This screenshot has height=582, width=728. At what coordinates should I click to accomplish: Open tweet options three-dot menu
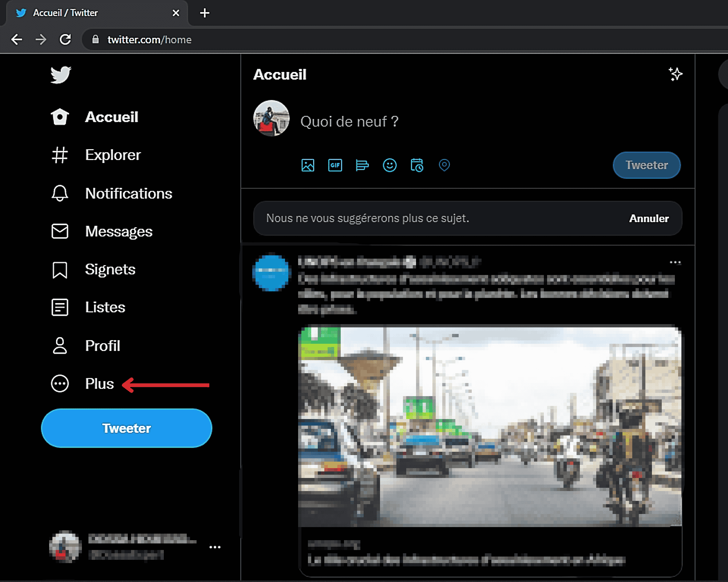point(675,262)
